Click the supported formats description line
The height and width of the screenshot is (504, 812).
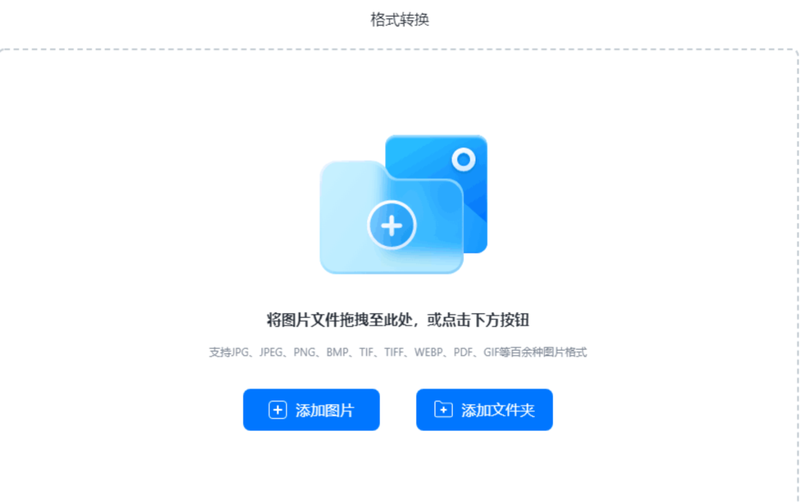click(x=398, y=352)
